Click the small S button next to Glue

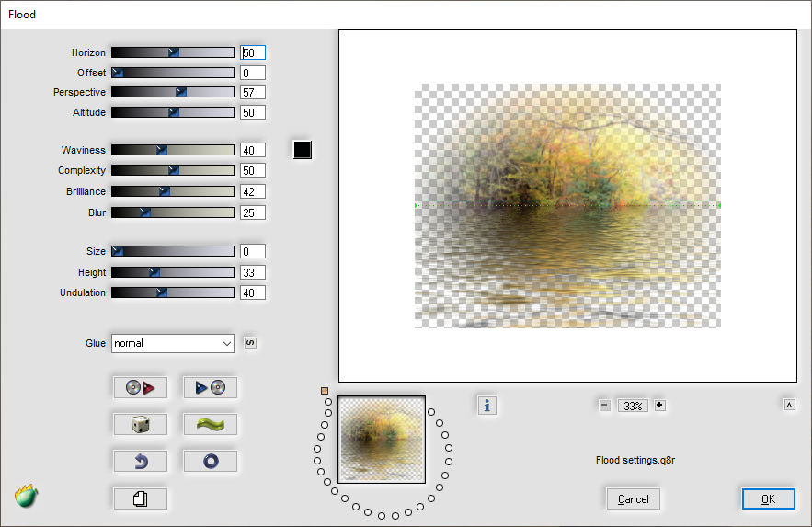click(250, 343)
